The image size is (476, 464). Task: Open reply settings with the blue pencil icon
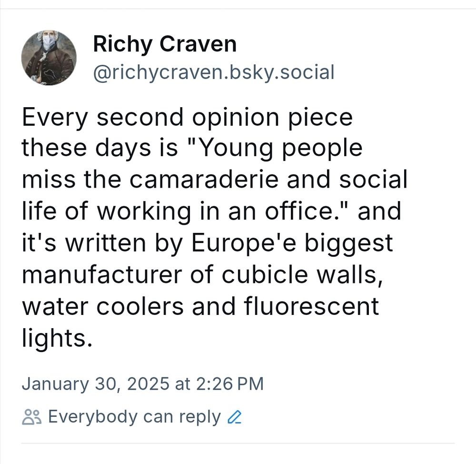coord(234,416)
